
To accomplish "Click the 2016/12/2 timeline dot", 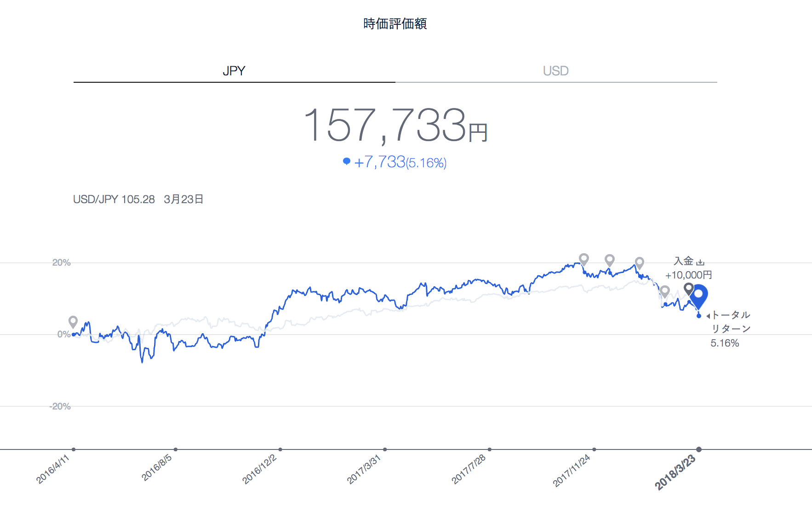I will [x=280, y=449].
